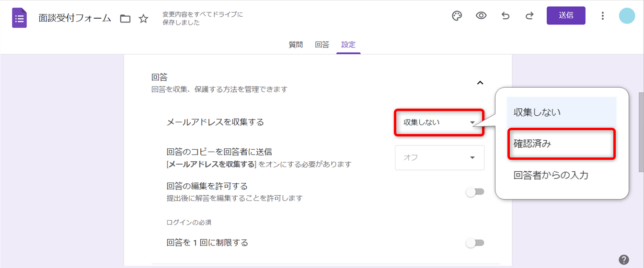Screen dimensions: 644x268
Task: Click the purple 送信 button
Action: pos(566,15)
